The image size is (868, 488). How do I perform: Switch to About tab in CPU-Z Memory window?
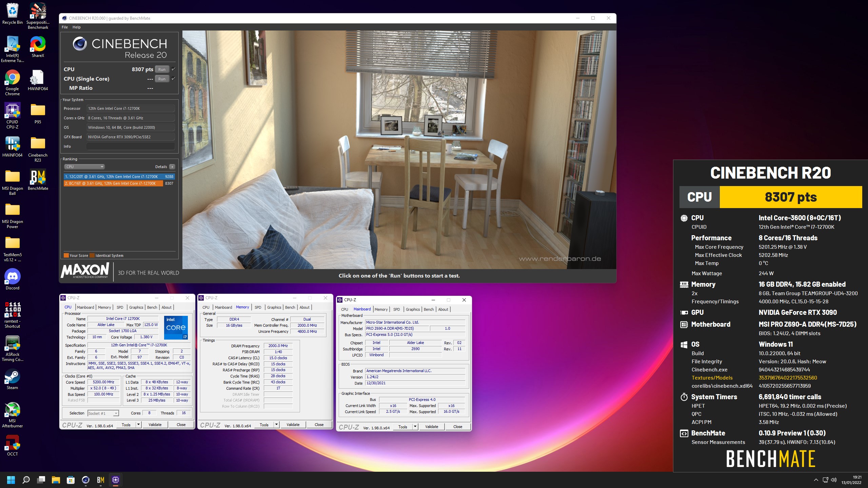(304, 307)
